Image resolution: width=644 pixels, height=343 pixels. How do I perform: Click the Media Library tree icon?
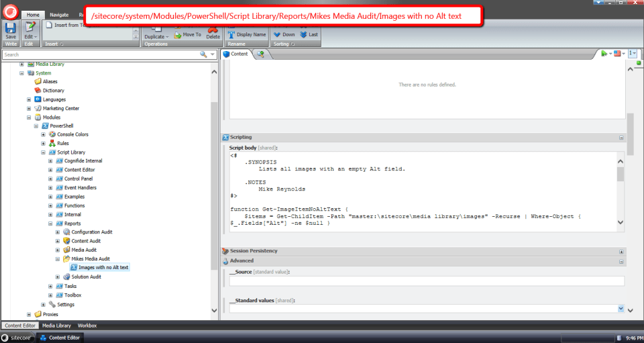click(31, 64)
